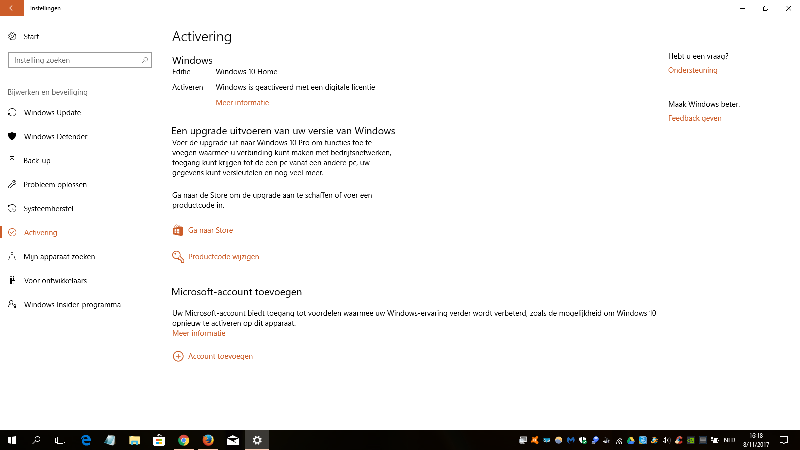Click Google Drive icon in system tray
Viewport: 800px width, 450px height.
[x=631, y=440]
